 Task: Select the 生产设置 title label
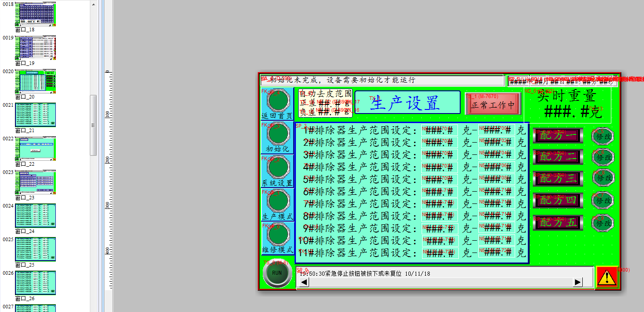tap(407, 103)
